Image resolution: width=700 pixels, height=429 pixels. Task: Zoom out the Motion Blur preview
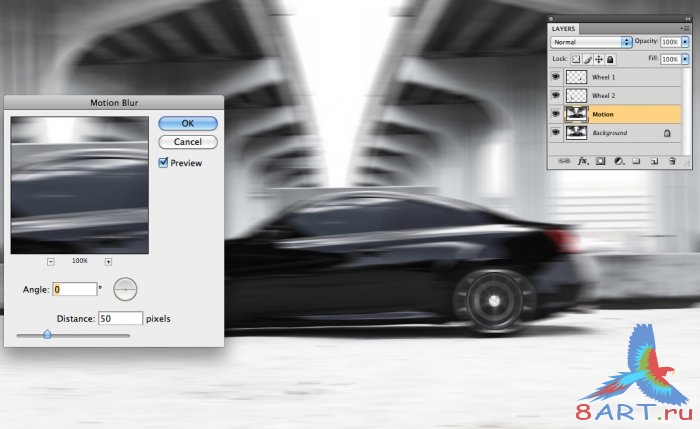51,262
